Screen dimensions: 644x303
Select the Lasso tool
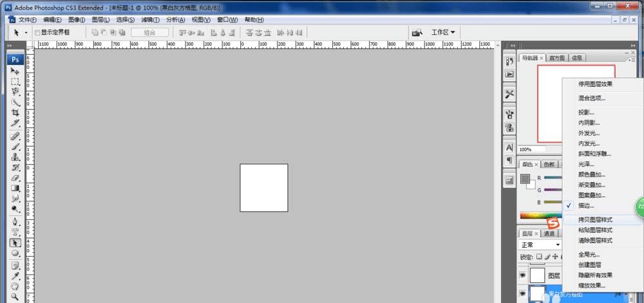(x=15, y=92)
